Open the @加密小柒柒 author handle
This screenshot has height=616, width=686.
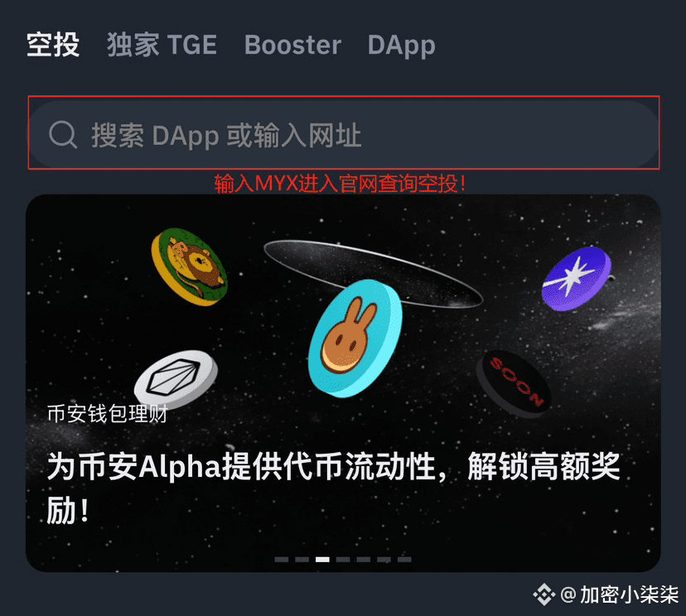[620, 595]
